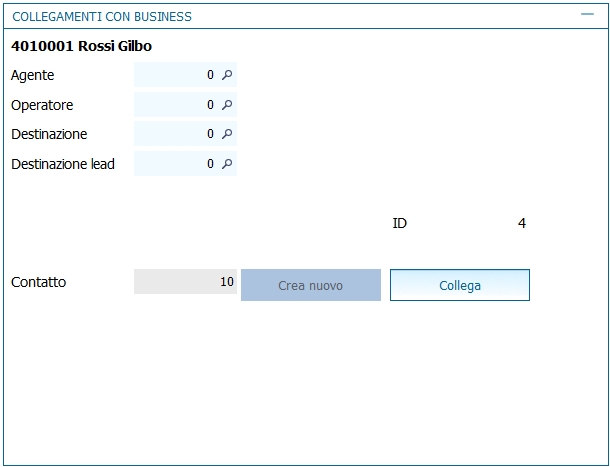Viewport: 610px width, 467px height.
Task: Click the ID value 4
Action: pos(522,223)
